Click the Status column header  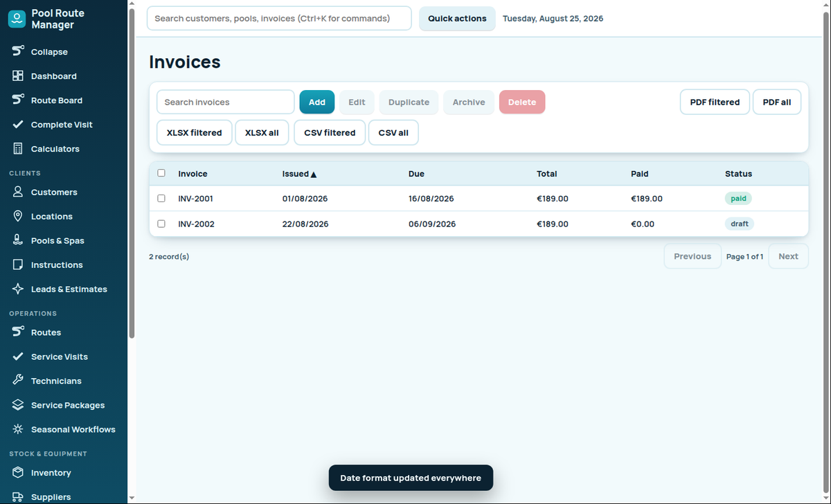point(738,174)
